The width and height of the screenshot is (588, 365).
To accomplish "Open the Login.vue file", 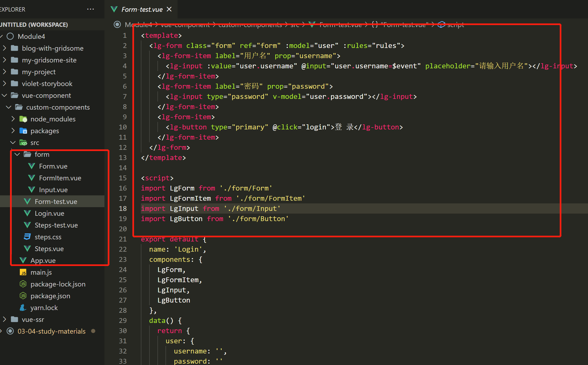I will tap(50, 213).
